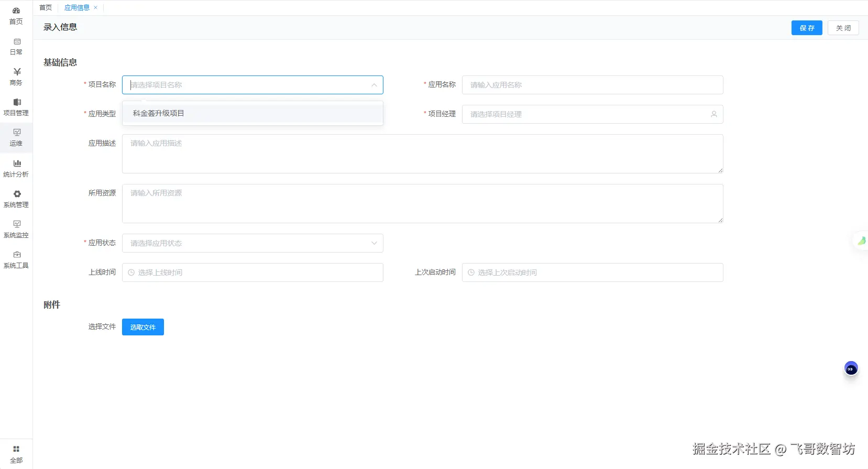This screenshot has height=469, width=868.
Task: Open the 项目经理 selector field
Action: click(x=592, y=114)
